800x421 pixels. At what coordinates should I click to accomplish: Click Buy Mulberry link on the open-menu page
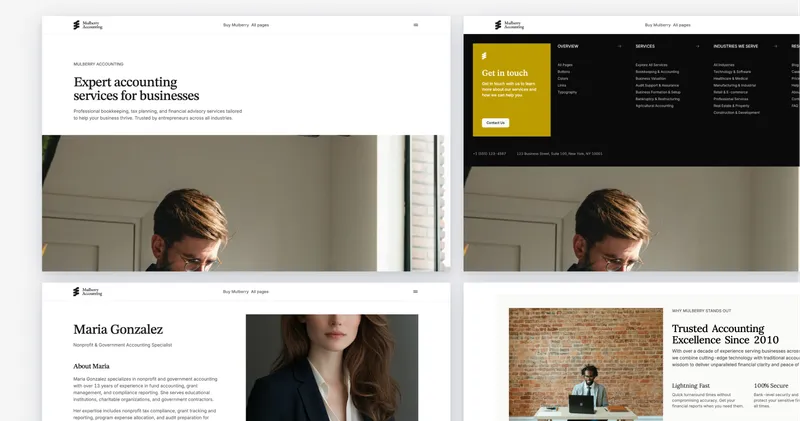(x=657, y=25)
